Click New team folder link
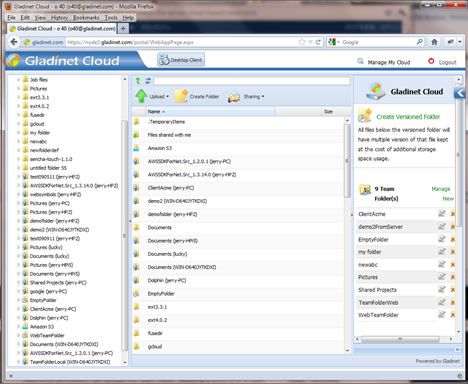The image size is (468, 384). 448,199
